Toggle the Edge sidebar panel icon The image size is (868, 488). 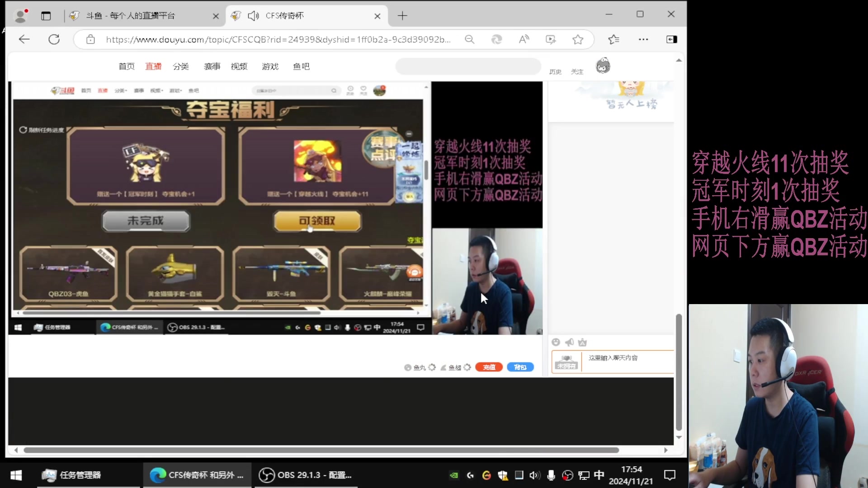672,39
